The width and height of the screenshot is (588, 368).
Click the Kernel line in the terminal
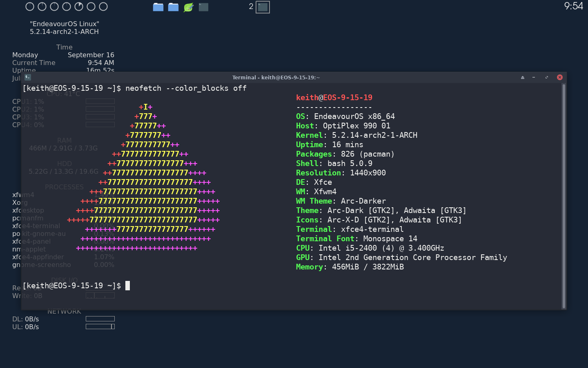click(x=356, y=135)
